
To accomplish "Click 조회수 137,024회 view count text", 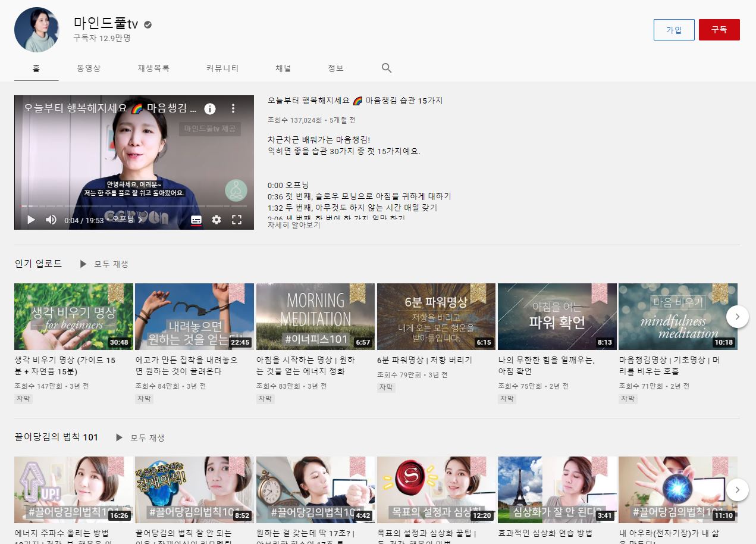I will pyautogui.click(x=295, y=120).
